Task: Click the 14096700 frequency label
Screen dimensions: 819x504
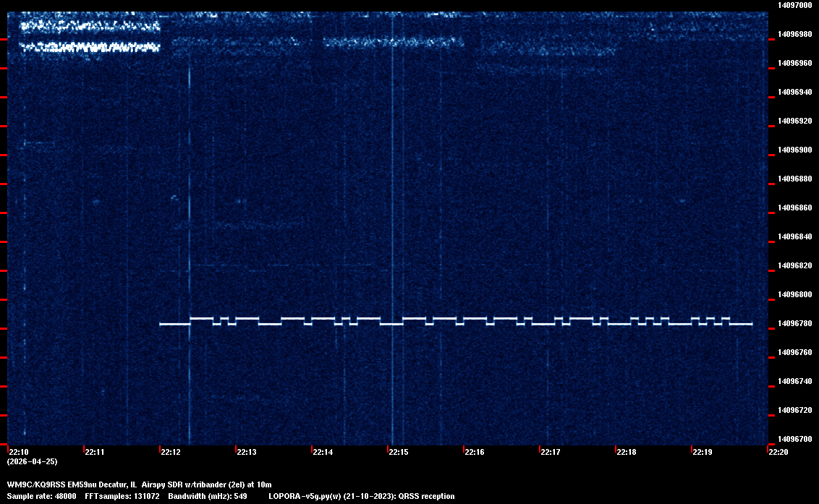Action: [x=794, y=439]
